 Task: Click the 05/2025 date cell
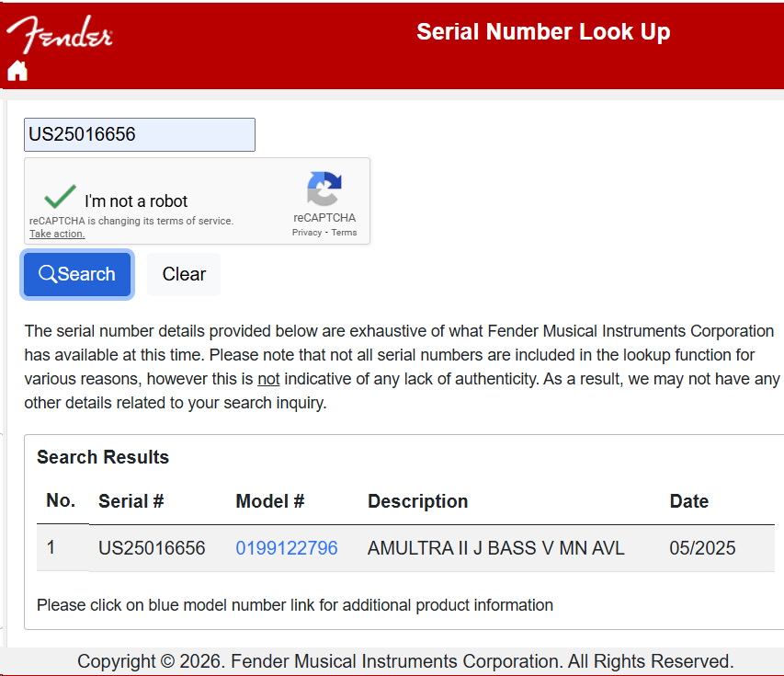[x=702, y=548]
